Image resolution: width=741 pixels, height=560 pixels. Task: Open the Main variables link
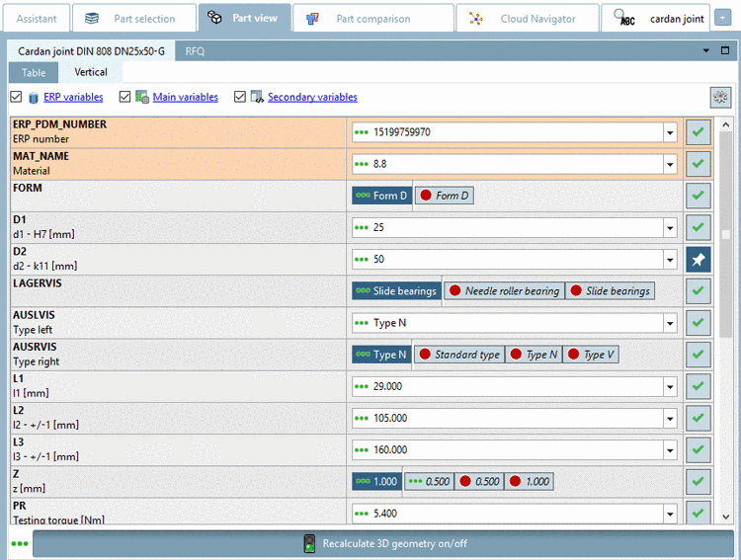(186, 97)
